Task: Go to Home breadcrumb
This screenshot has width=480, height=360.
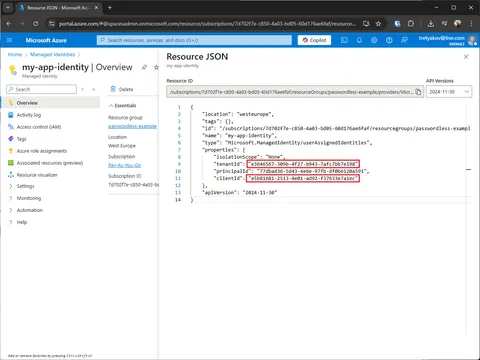Action: click(15, 54)
